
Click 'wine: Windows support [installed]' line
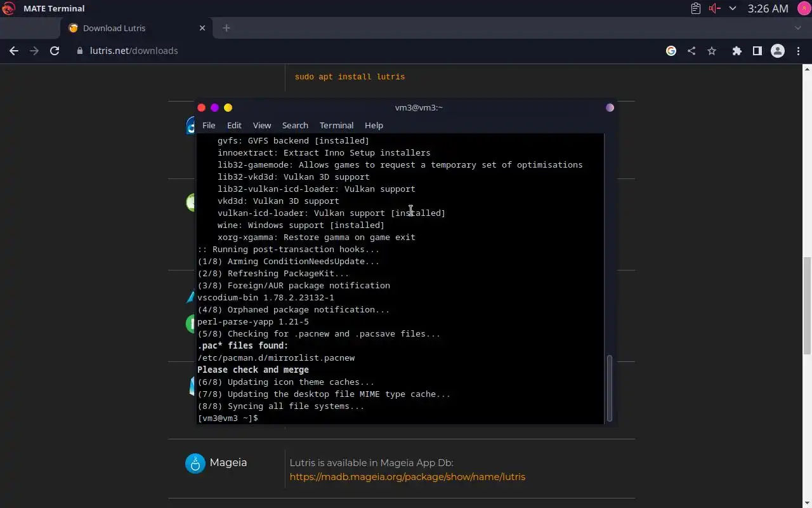coord(301,225)
